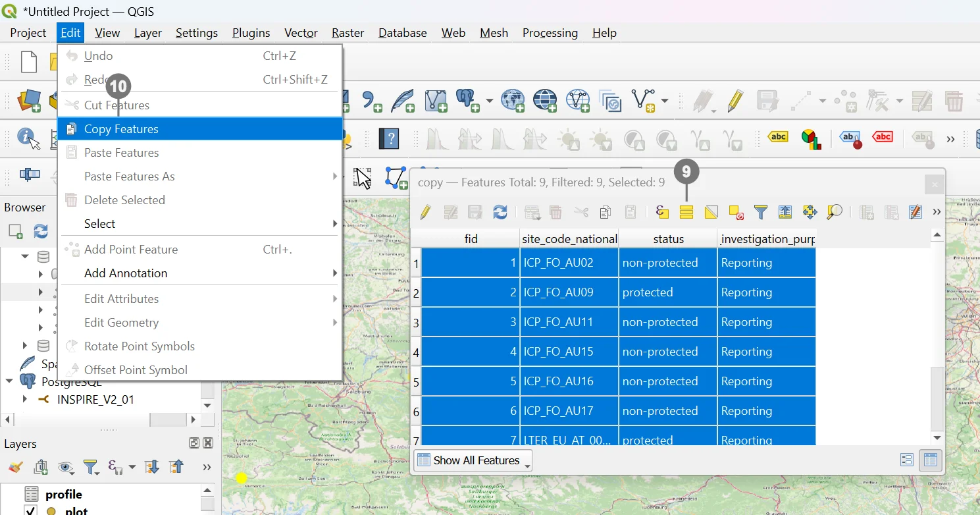
Task: Click Select All icon in attribute table
Action: pyautogui.click(x=686, y=212)
